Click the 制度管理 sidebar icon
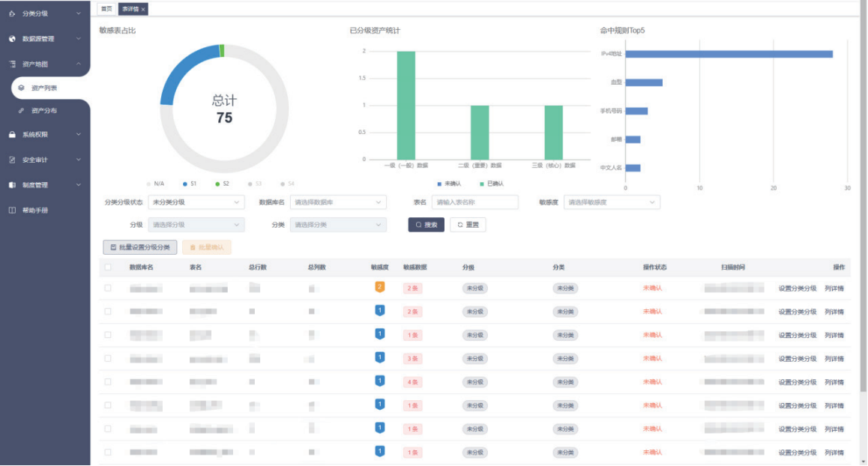Image resolution: width=868 pixels, height=466 pixels. point(12,185)
